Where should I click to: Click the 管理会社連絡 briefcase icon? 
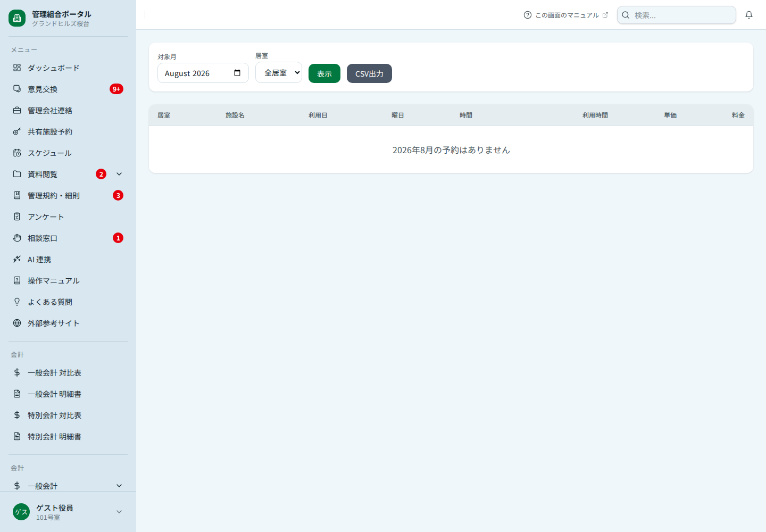(x=17, y=110)
